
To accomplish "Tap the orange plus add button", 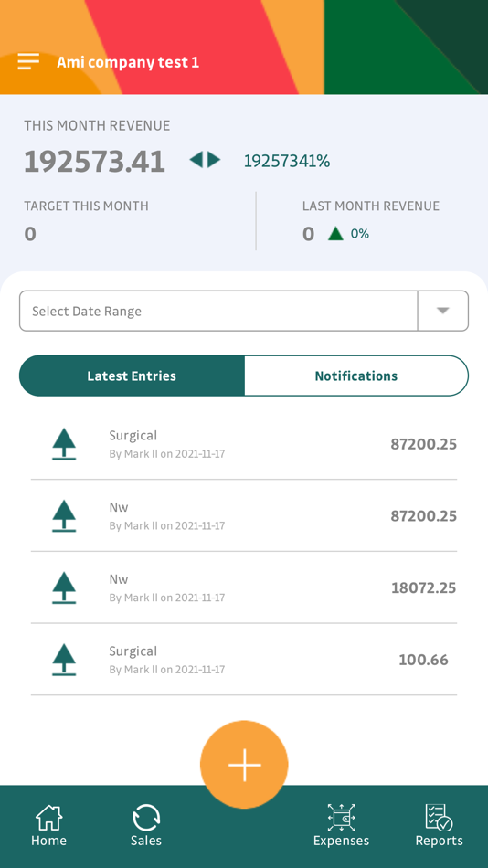I will pos(244,765).
